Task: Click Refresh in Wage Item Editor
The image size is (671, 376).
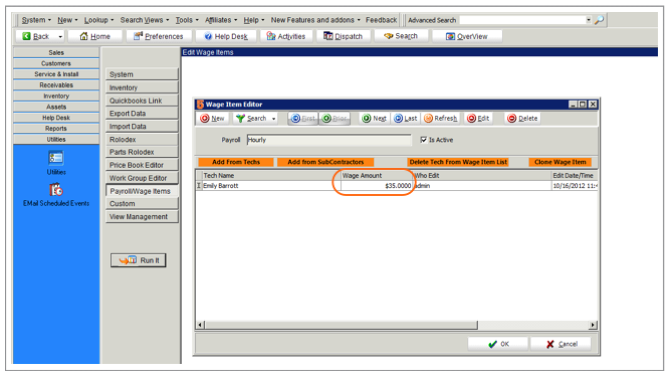Action: (441, 118)
